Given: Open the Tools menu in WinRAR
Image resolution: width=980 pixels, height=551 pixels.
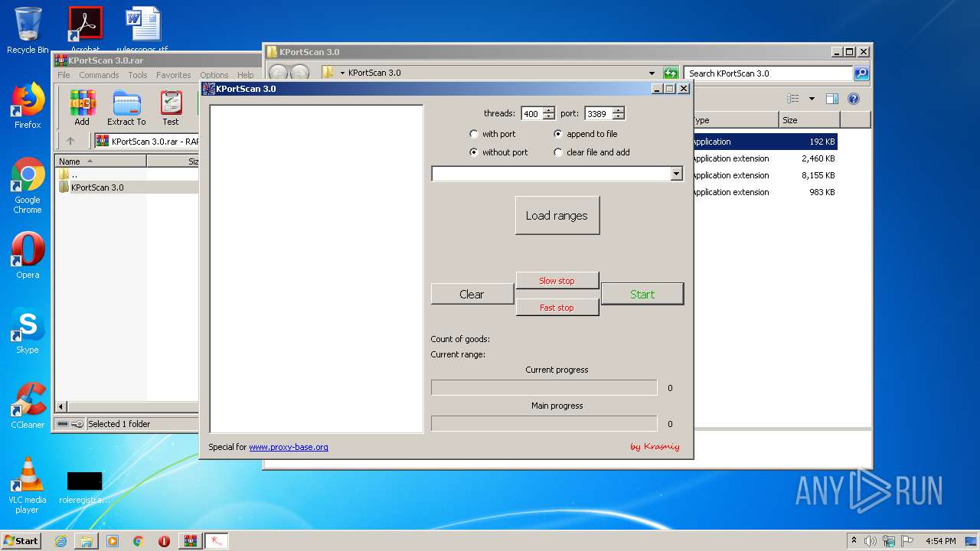Looking at the screenshot, I should pyautogui.click(x=138, y=75).
